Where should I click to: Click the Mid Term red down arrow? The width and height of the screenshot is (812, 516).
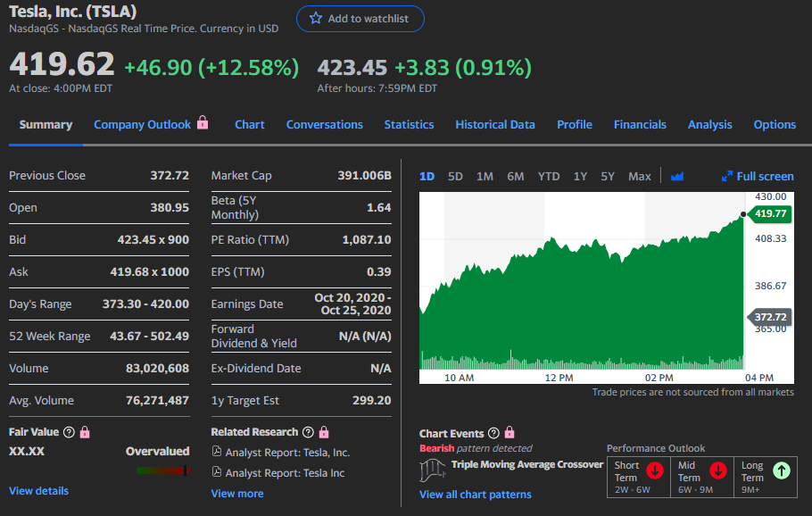[718, 470]
